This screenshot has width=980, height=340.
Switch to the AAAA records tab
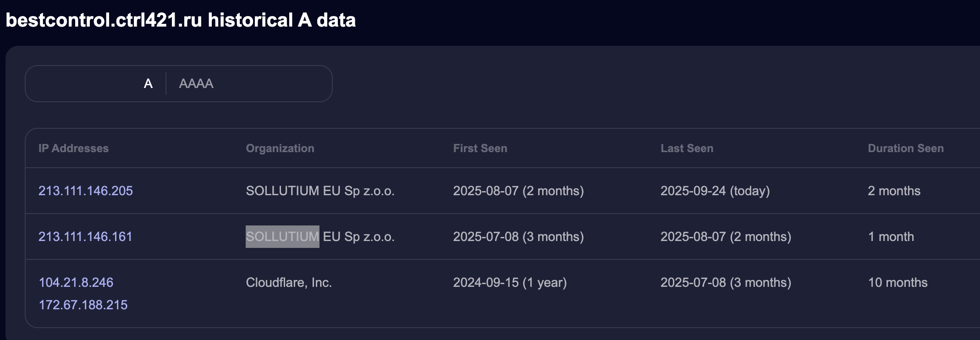coord(196,83)
